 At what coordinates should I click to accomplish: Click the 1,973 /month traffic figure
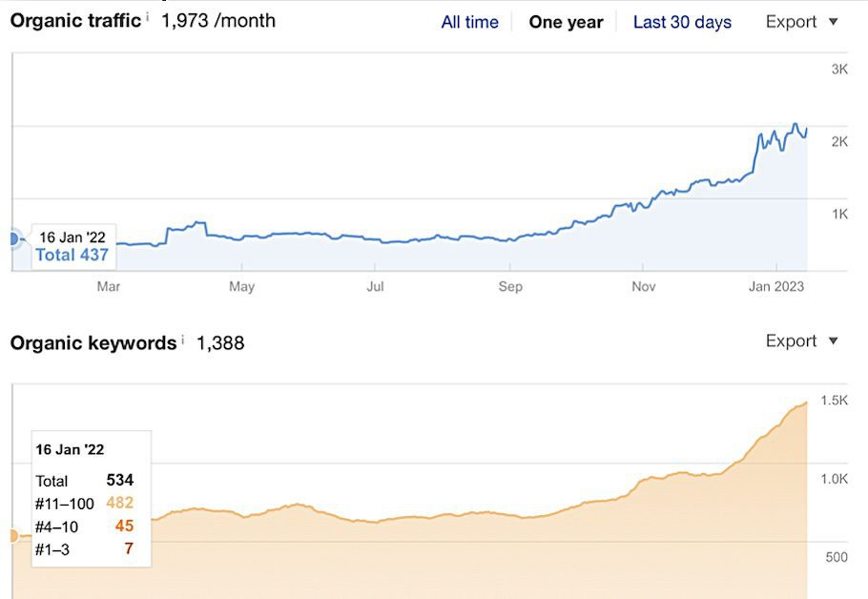click(x=217, y=20)
